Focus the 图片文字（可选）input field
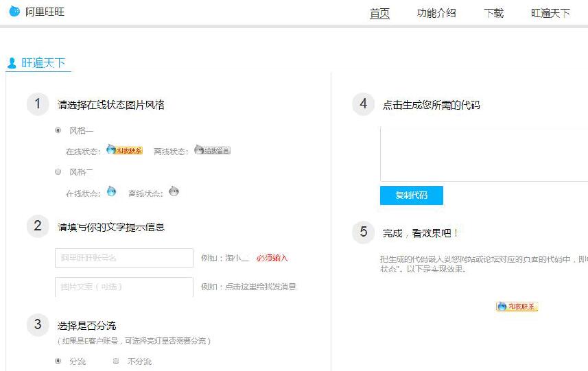This screenshot has height=371, width=588. (x=124, y=287)
